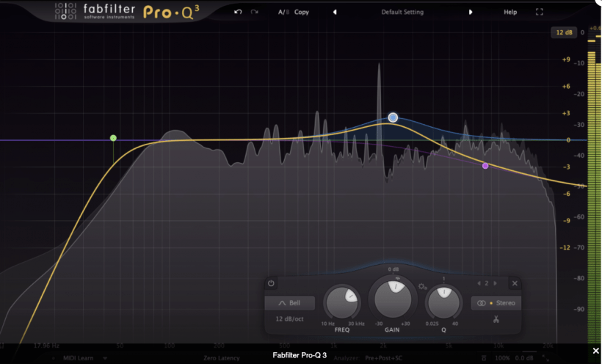This screenshot has height=364, width=602.
Task: Delete the selected band with X
Action: pyautogui.click(x=515, y=283)
